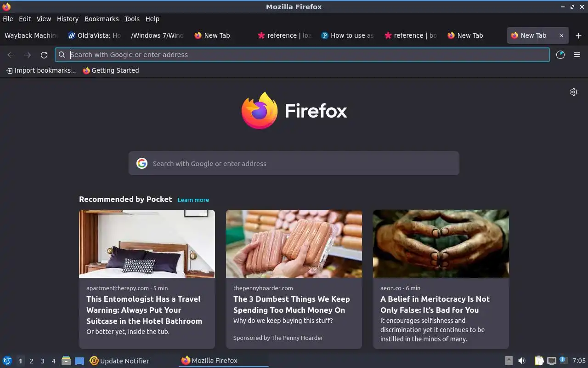
Task: Go back one page
Action: pyautogui.click(x=11, y=55)
